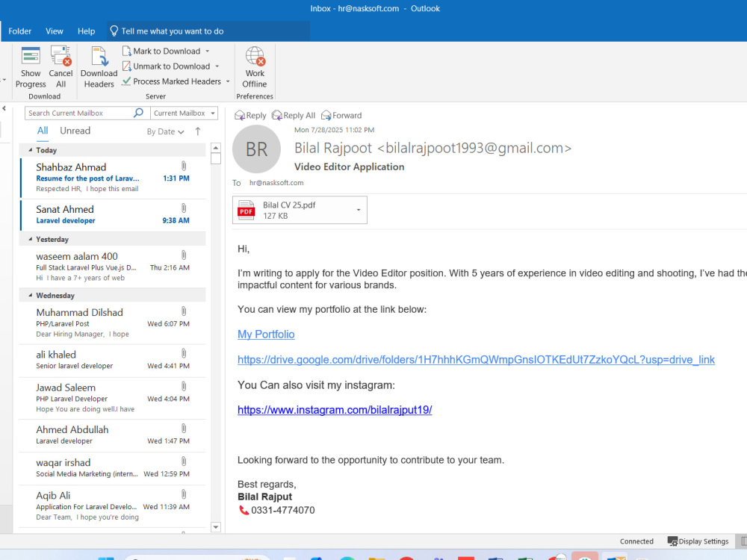The height and width of the screenshot is (560, 747).
Task: Show All messages filter
Action: click(43, 131)
